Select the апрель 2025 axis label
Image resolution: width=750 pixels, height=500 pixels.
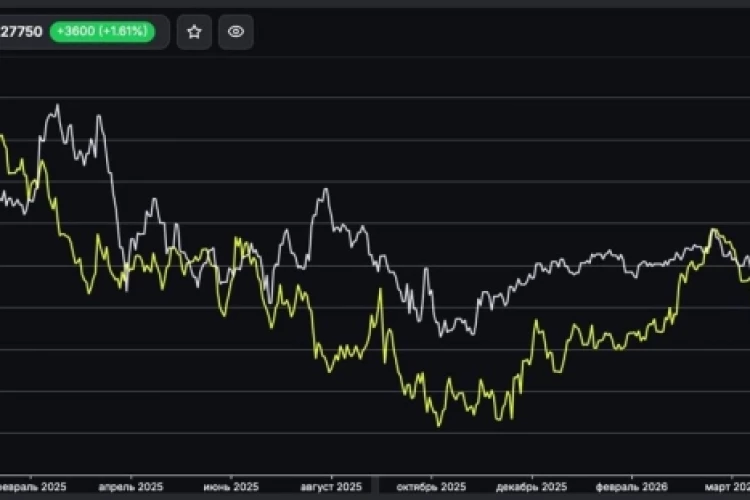[x=131, y=487]
